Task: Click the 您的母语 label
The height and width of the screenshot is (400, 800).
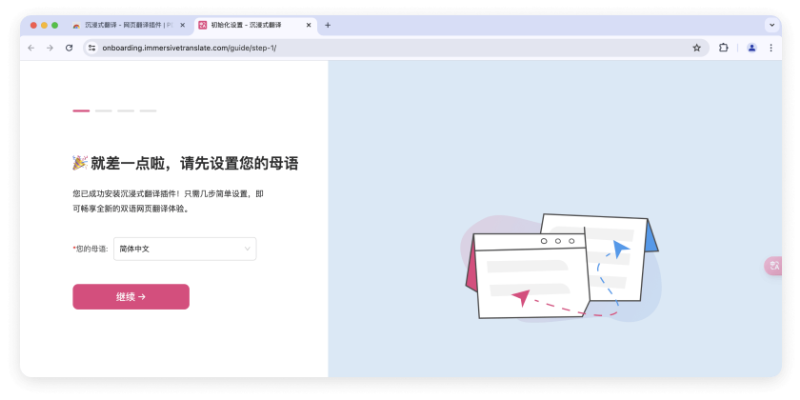Action: [91, 249]
